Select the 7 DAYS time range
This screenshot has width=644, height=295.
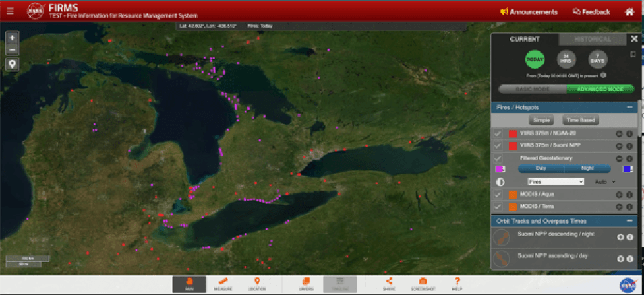[x=598, y=59]
